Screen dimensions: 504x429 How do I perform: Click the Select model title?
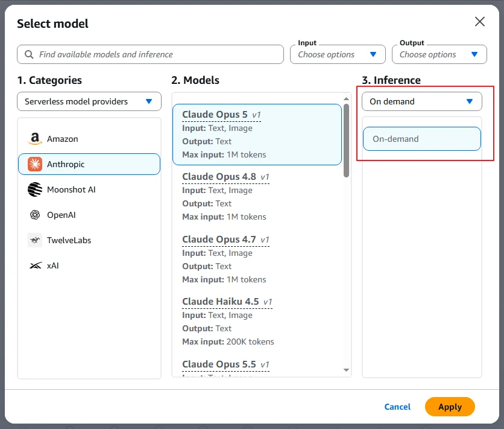coord(52,24)
